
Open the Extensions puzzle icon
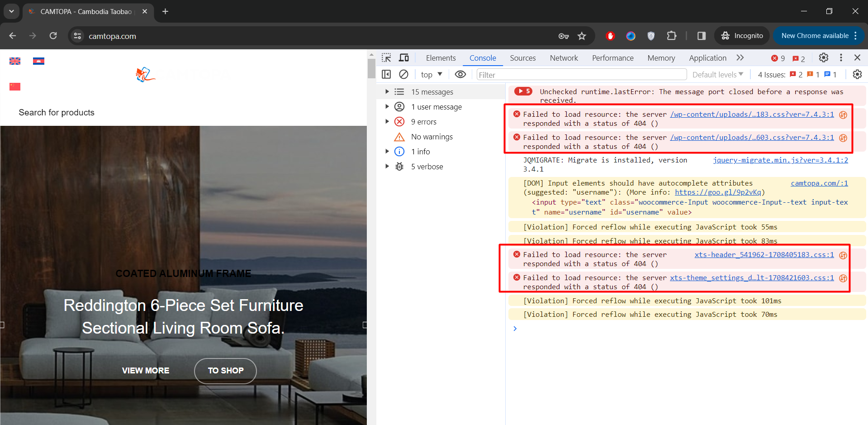[672, 36]
